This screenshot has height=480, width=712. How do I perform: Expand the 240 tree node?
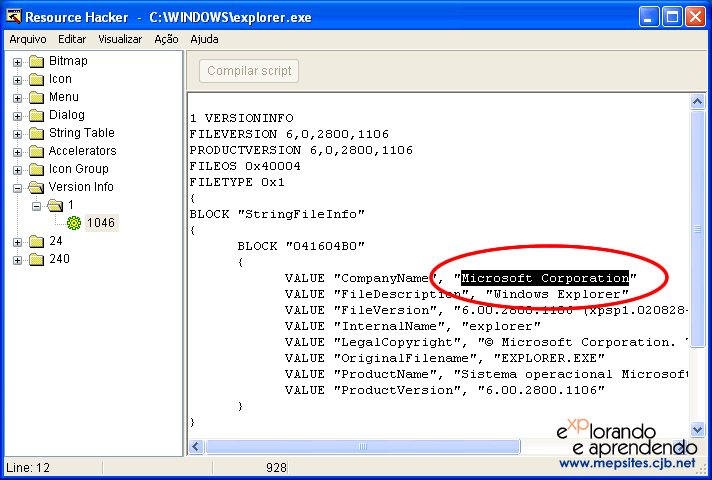17,260
